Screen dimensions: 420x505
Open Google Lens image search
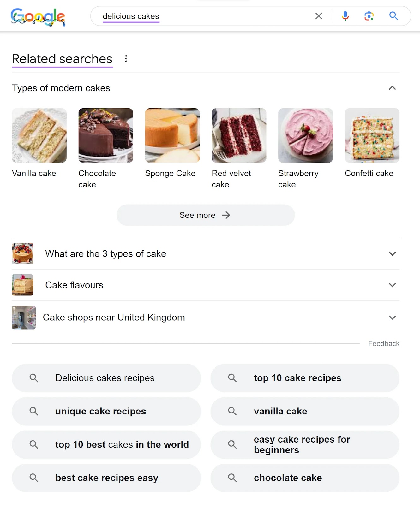369,16
